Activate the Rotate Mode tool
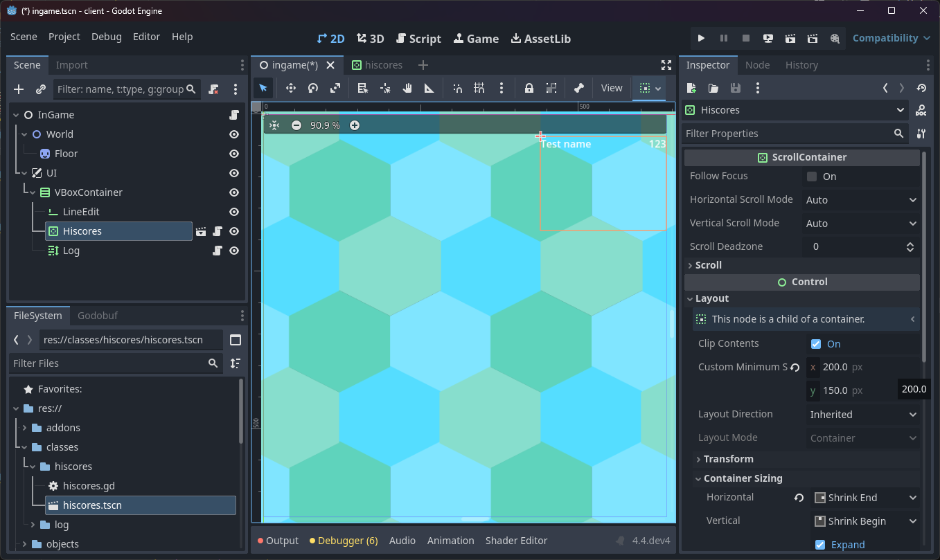This screenshot has width=940, height=560. click(313, 88)
